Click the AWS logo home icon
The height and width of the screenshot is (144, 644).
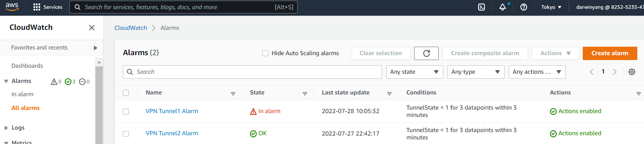point(12,7)
